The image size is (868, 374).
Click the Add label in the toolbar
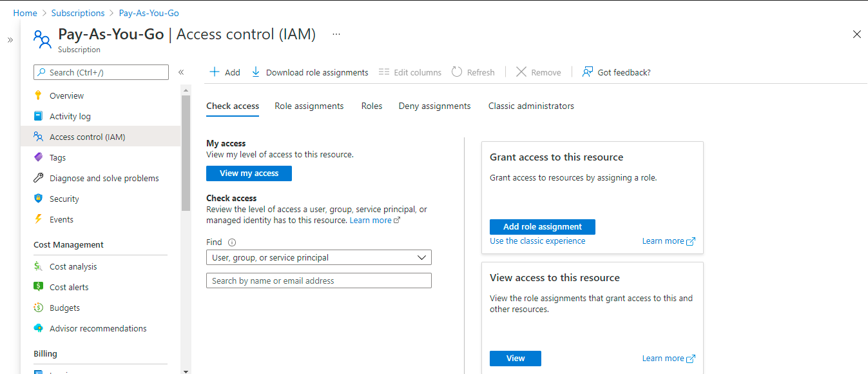coord(232,72)
